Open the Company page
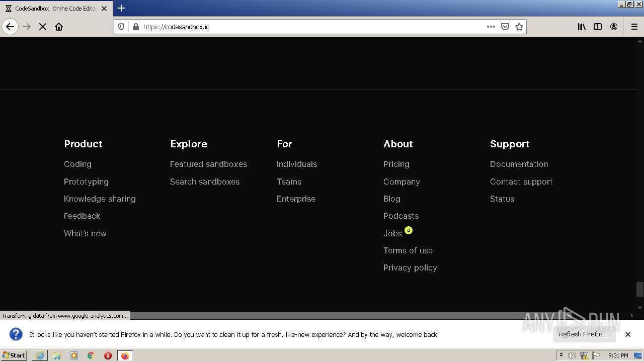 click(x=401, y=182)
